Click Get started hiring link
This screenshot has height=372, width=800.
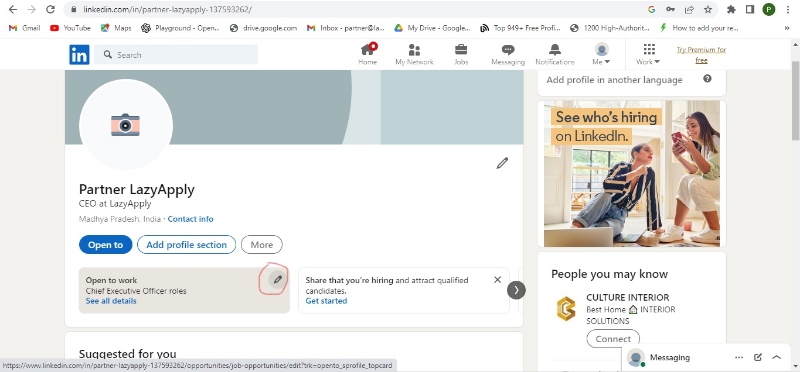tap(327, 301)
